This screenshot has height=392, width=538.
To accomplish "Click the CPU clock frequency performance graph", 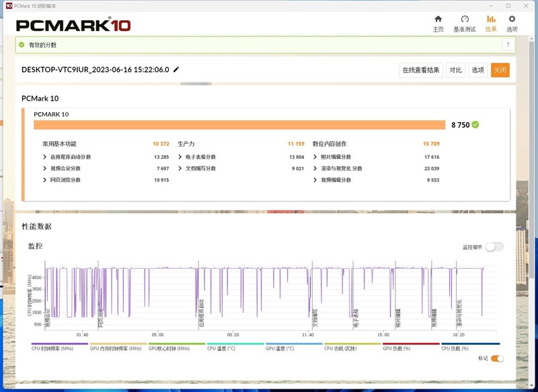I will (269, 296).
